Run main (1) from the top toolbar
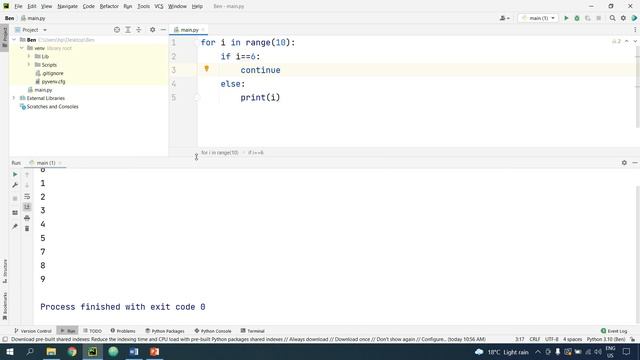Image resolution: width=640 pixels, height=360 pixels. tap(566, 18)
